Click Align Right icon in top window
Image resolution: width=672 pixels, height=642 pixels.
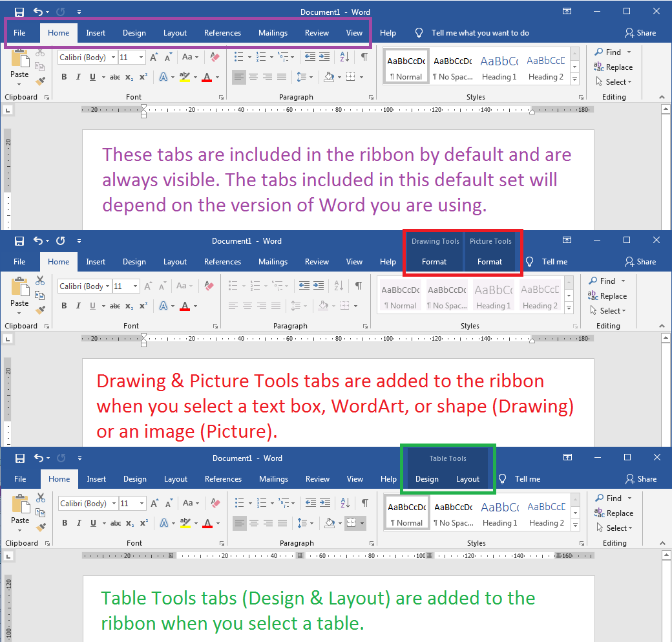pos(268,77)
